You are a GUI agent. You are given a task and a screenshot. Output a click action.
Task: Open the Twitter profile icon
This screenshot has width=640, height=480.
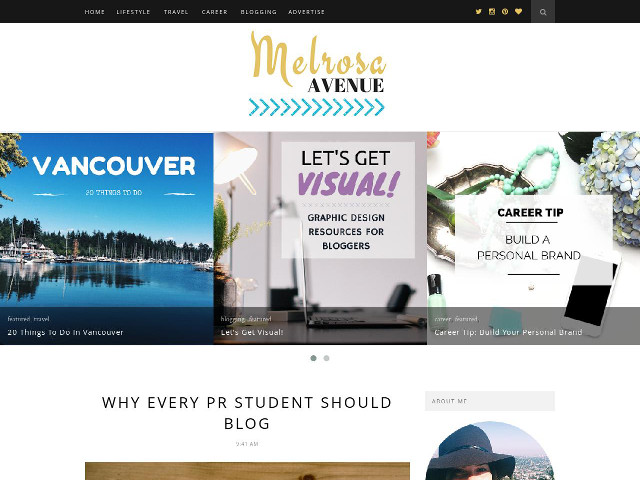(478, 12)
